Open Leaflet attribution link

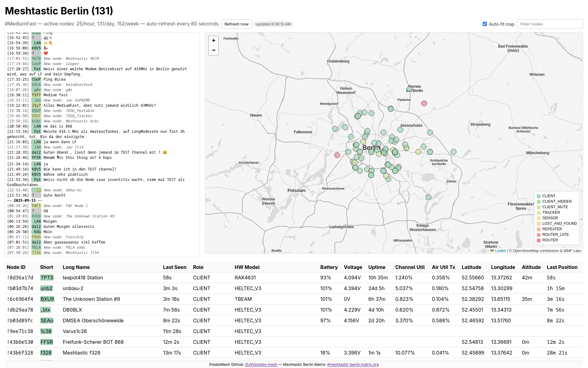click(x=500, y=251)
